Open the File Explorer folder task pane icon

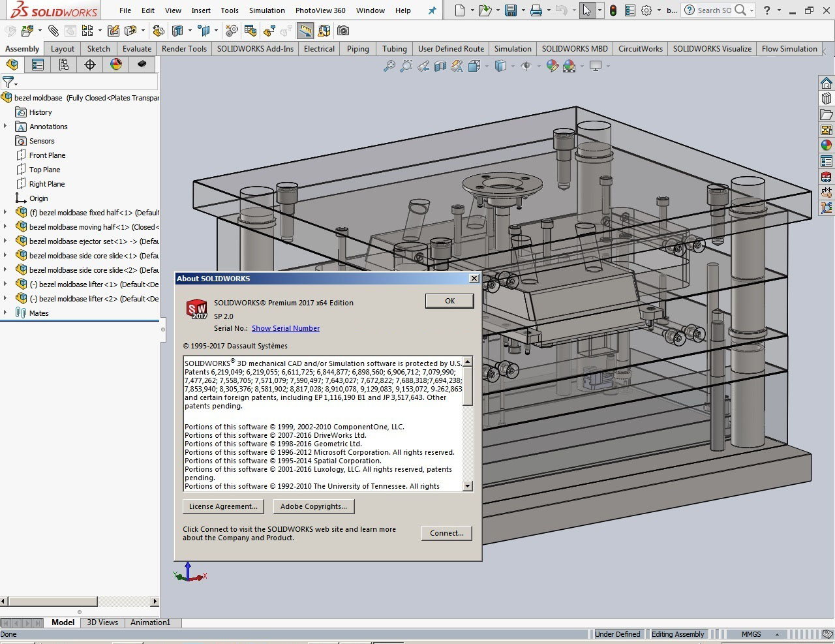coord(827,114)
